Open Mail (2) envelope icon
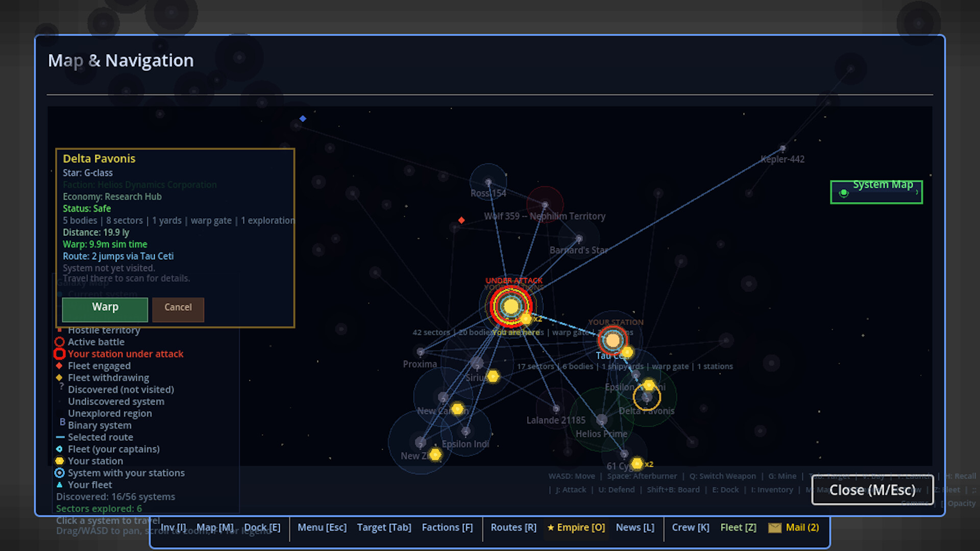Viewport: 980px width, 551px height. pos(775,528)
